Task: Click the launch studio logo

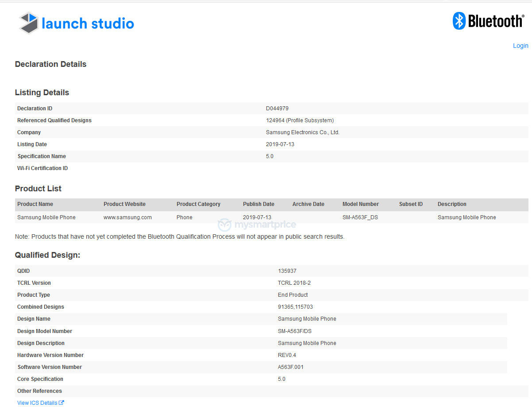Action: pyautogui.click(x=76, y=23)
